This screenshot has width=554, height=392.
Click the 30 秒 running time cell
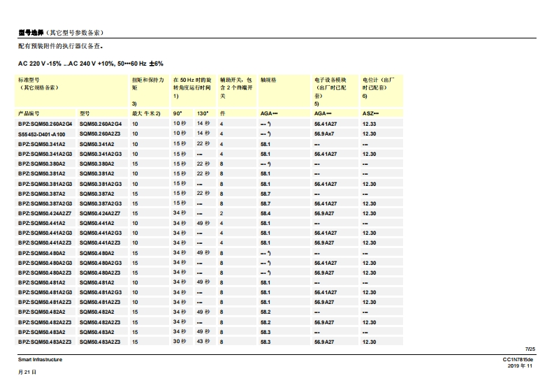pyautogui.click(x=180, y=342)
